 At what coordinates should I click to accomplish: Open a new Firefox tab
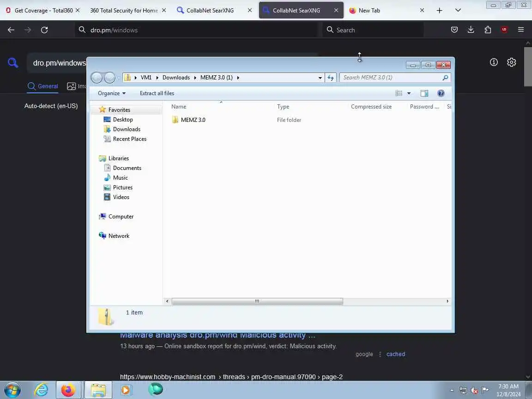point(439,11)
